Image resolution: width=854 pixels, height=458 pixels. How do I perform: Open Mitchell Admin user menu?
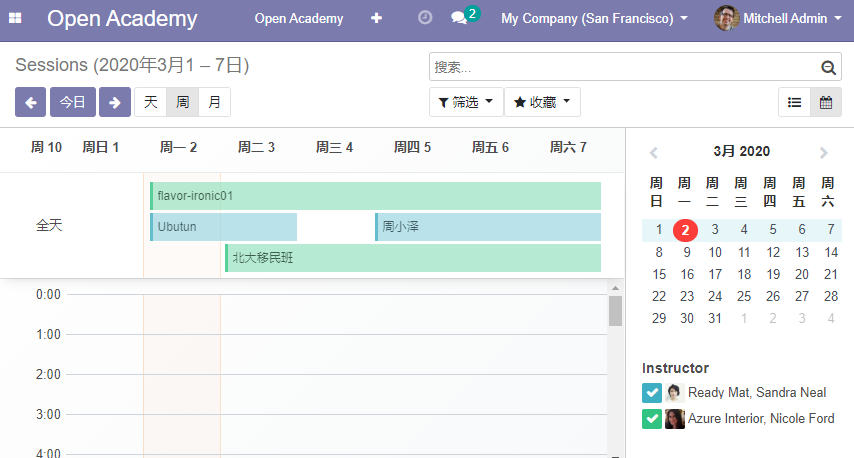(x=778, y=19)
